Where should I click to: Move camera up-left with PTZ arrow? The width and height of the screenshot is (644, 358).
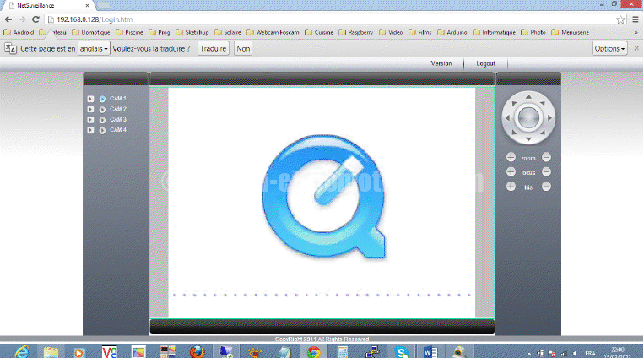514,104
